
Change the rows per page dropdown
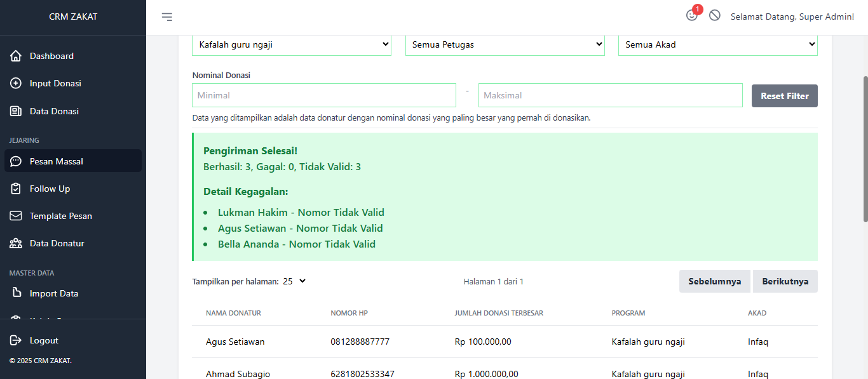294,281
